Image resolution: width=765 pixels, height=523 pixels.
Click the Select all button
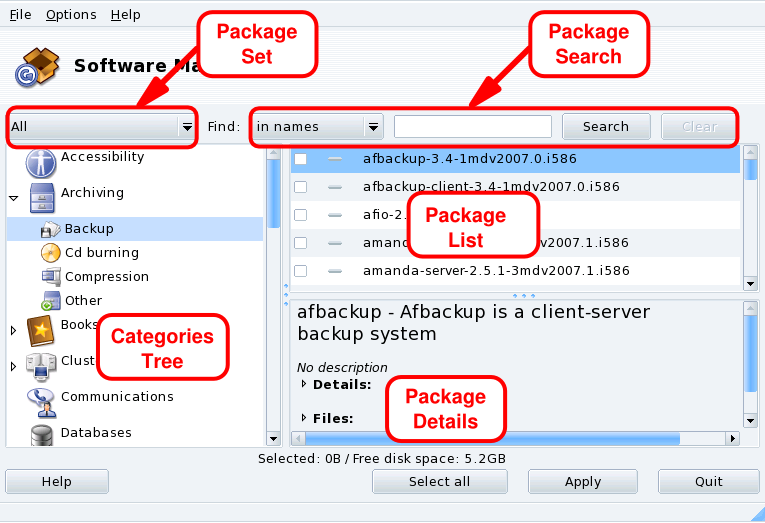click(x=439, y=482)
